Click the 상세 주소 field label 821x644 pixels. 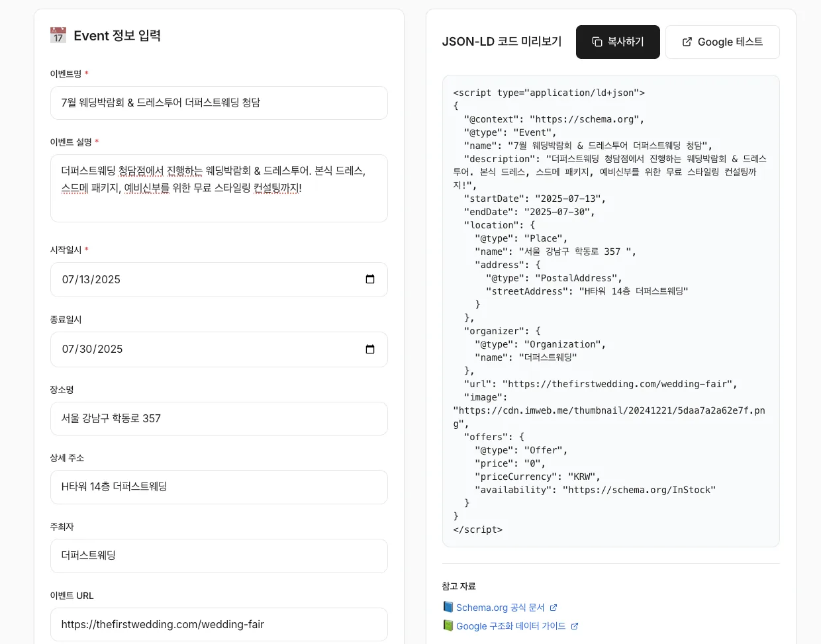[67, 458]
